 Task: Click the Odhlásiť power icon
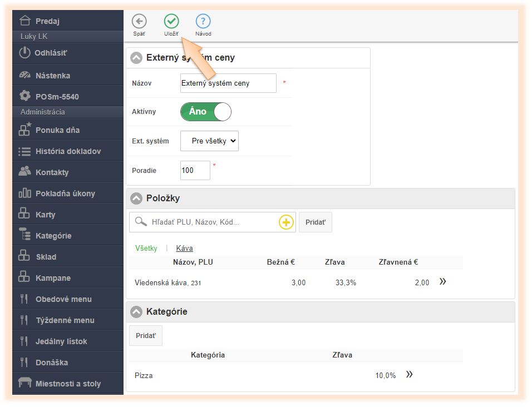24,53
